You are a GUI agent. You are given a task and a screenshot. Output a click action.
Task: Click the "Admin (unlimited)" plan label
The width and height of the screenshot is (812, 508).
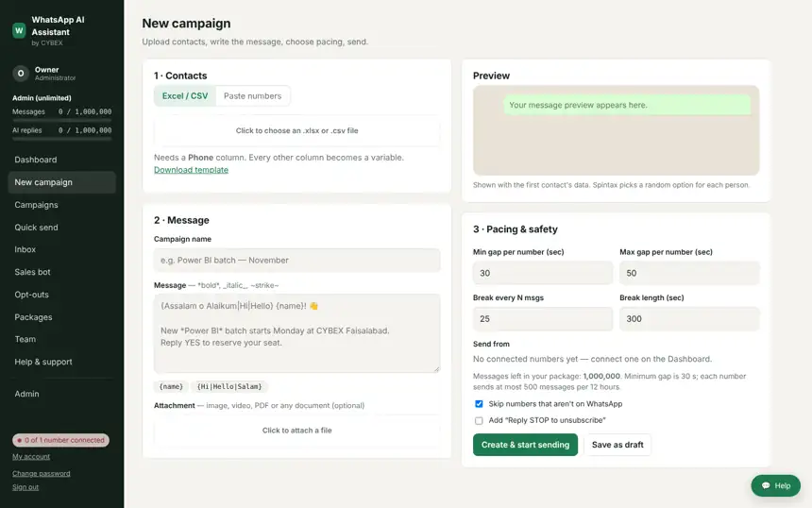(42, 98)
